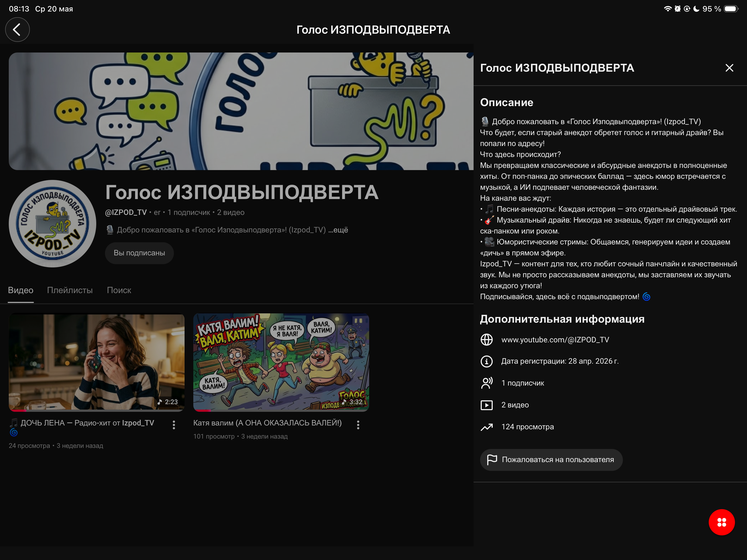Click the alarm clock status icon
Image resolution: width=747 pixels, height=560 pixels.
678,9
